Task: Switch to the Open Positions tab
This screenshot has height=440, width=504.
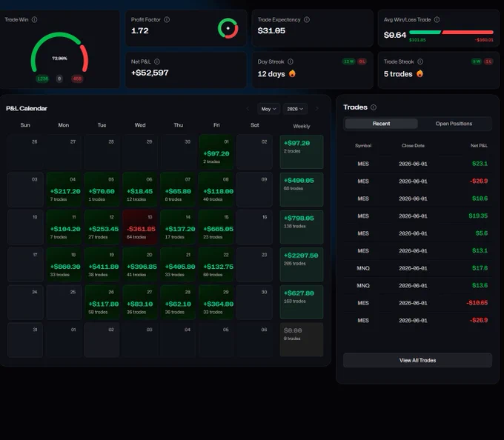Action: [454, 124]
